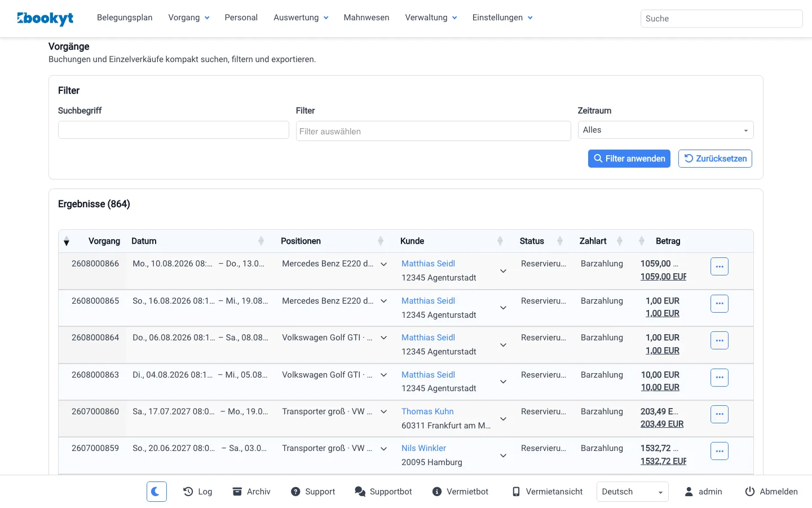Open the Mahnwesen page
812x508 pixels.
point(367,17)
